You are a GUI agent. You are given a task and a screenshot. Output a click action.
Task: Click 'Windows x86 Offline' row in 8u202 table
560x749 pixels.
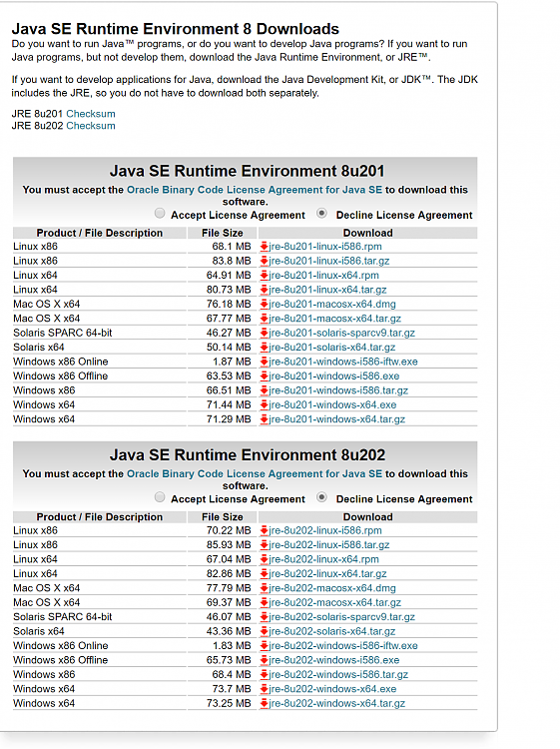[61, 660]
